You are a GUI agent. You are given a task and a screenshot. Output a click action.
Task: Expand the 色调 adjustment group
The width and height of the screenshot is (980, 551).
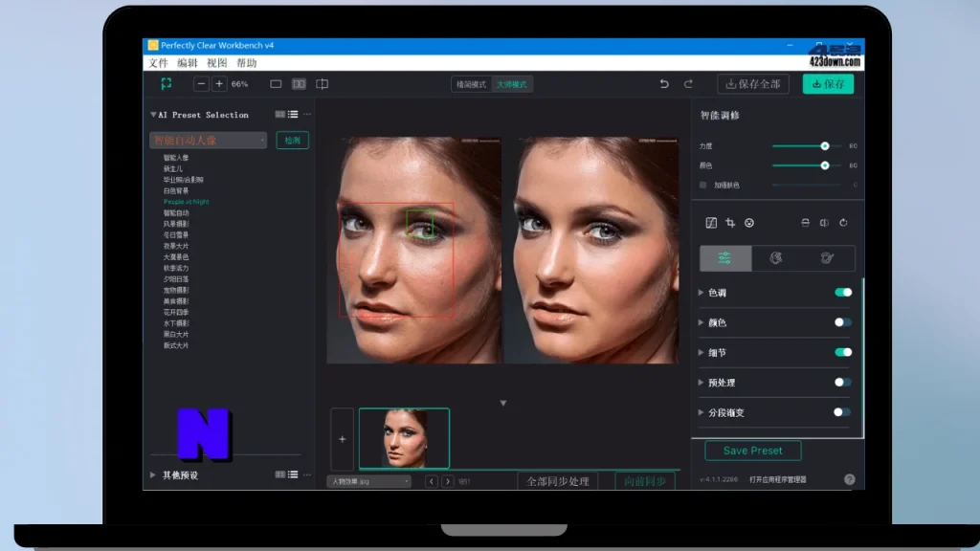pyautogui.click(x=701, y=293)
